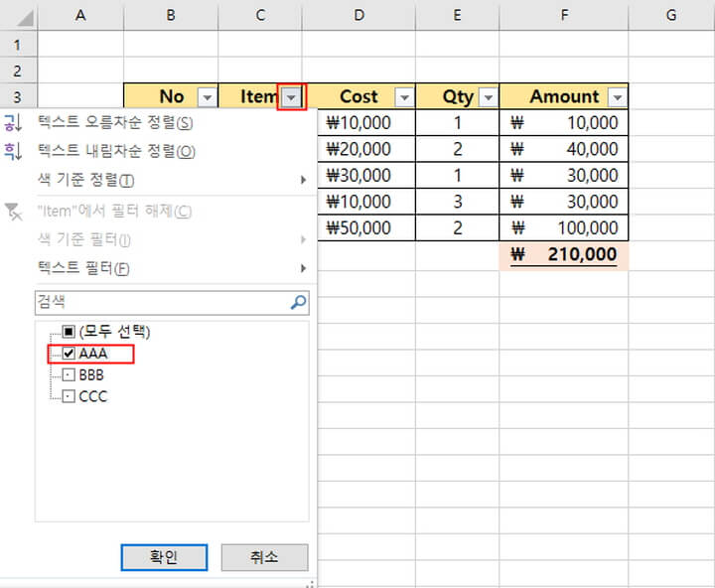This screenshot has height=588, width=715.
Task: Choose 텍스트 오름차순 정렬 menu item
Action: (159, 123)
